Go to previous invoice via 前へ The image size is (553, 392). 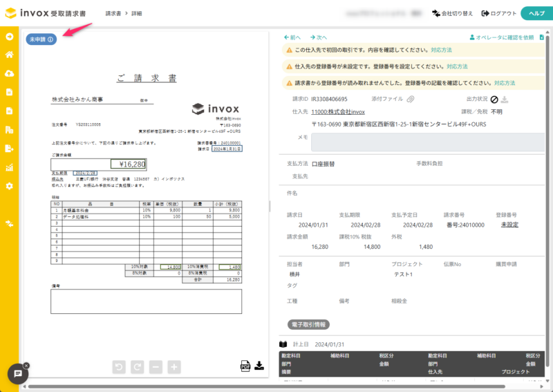click(292, 37)
